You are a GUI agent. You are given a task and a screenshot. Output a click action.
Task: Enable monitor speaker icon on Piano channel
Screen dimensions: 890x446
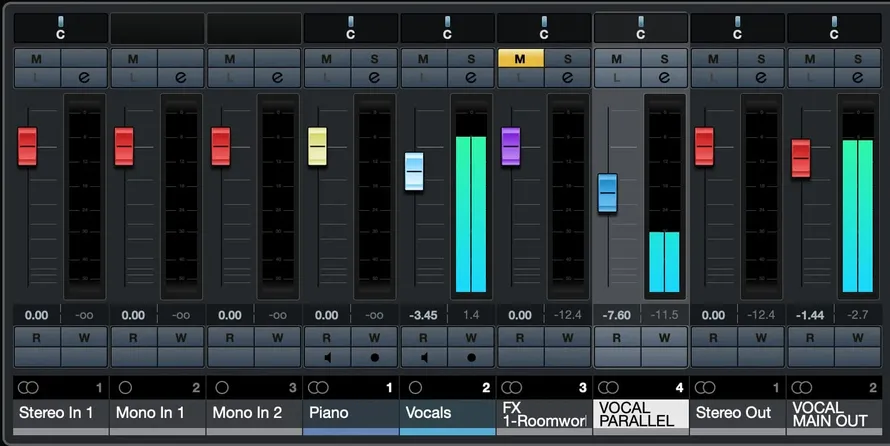pyautogui.click(x=328, y=357)
